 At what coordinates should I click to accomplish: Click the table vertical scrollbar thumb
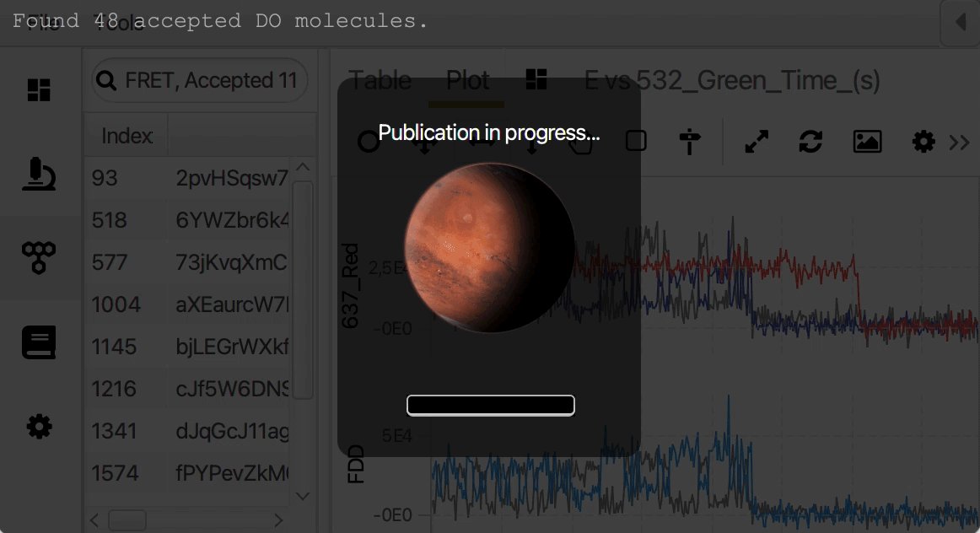pos(303,290)
